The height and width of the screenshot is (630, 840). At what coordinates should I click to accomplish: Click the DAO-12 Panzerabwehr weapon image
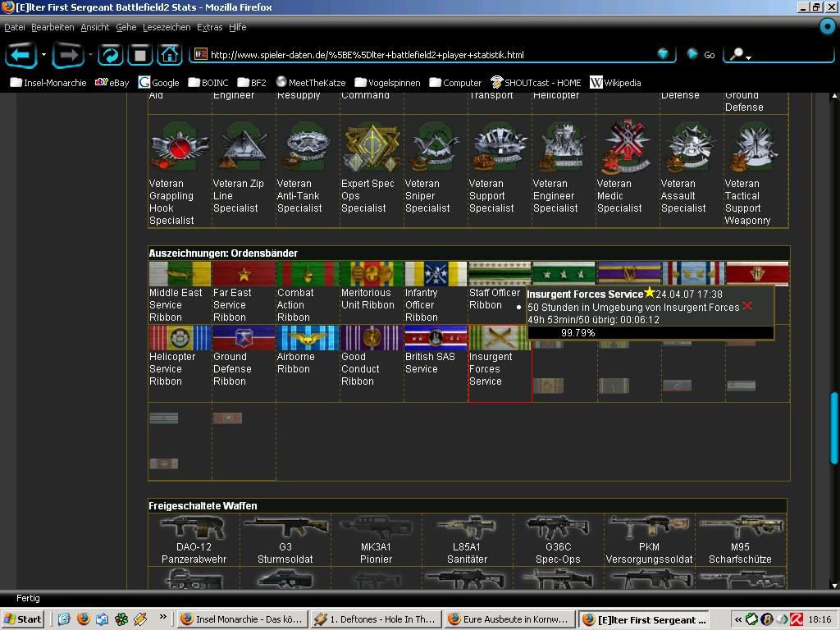coord(194,527)
